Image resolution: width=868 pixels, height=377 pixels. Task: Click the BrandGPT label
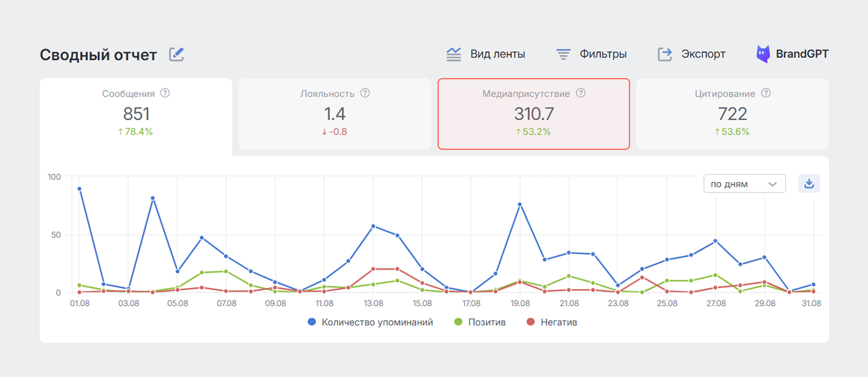tap(802, 54)
